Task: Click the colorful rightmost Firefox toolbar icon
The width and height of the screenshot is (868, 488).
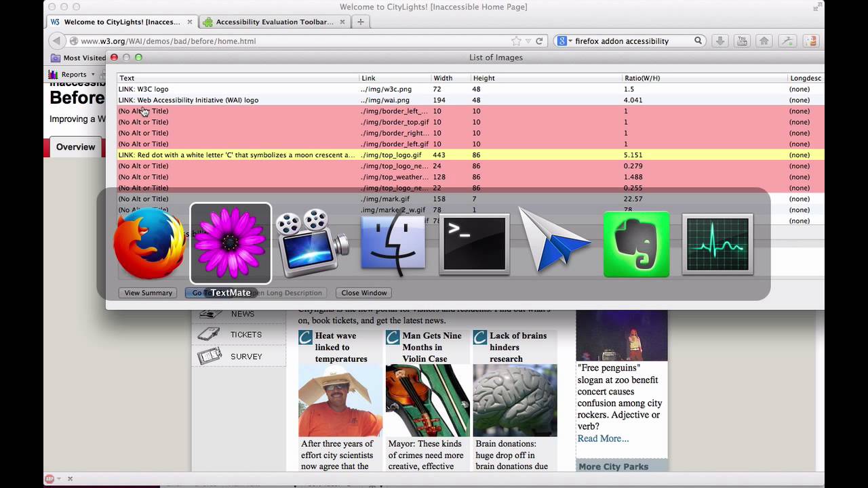Action: point(811,41)
